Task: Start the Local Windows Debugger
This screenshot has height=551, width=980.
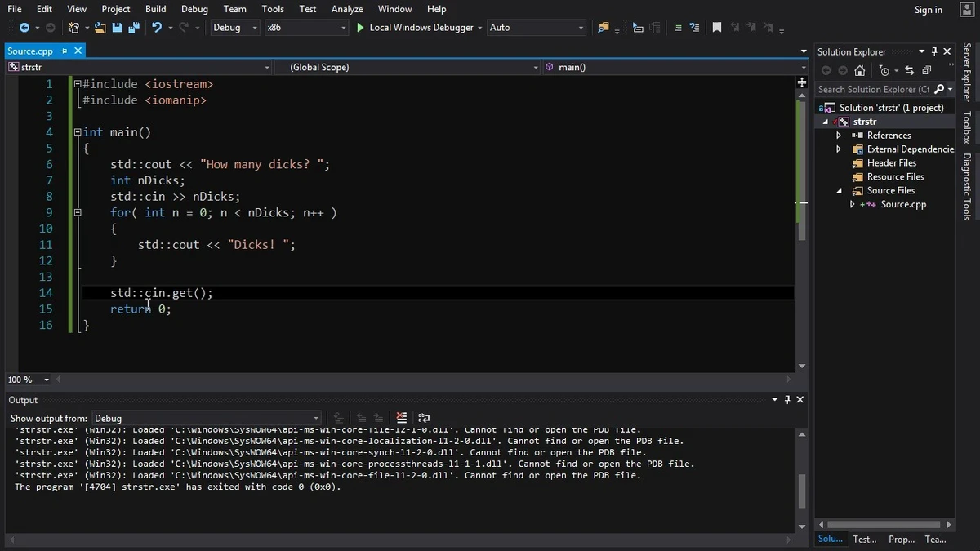Action: [415, 28]
